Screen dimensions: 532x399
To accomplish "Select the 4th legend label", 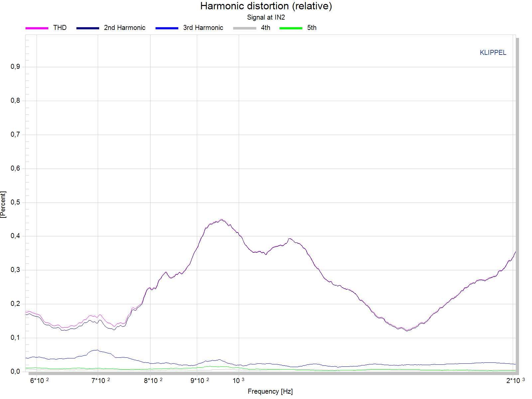I will pyautogui.click(x=266, y=28).
